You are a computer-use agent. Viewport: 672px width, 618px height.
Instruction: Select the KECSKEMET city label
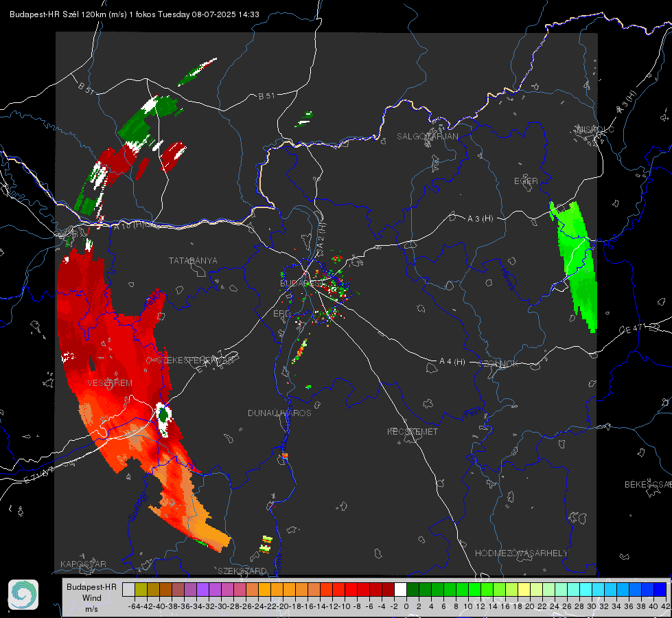tap(413, 431)
